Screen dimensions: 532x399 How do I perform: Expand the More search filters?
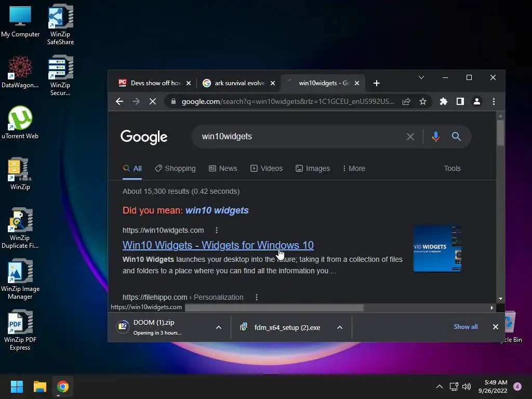click(354, 169)
